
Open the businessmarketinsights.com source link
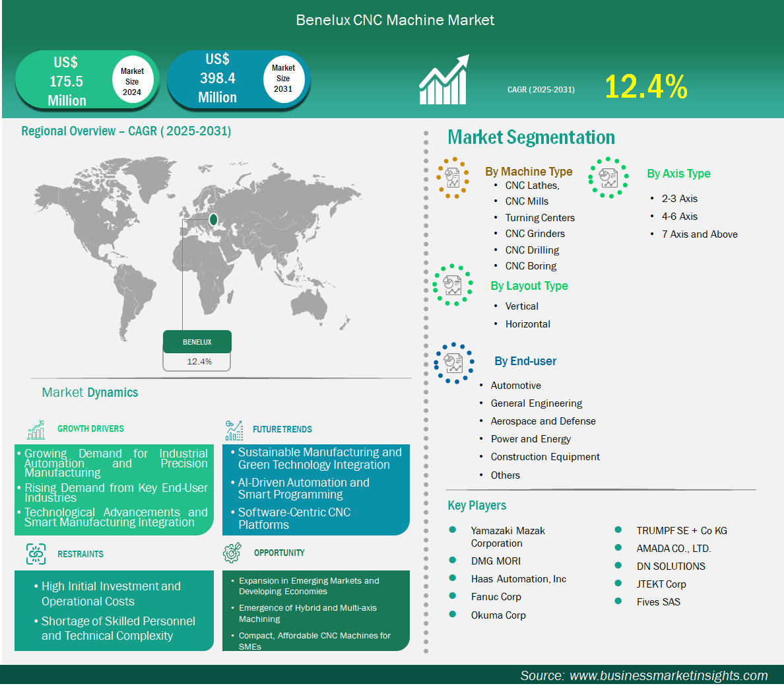pos(668,675)
